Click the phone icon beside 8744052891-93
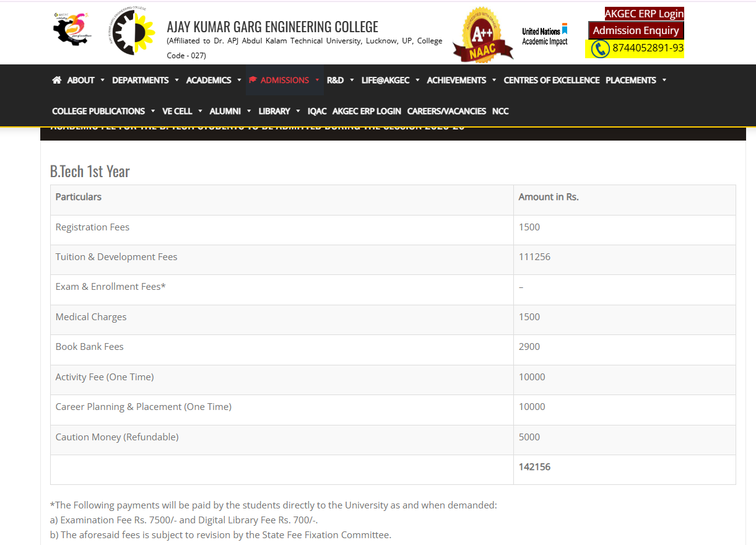Viewport: 756px width, 545px height. pyautogui.click(x=600, y=48)
